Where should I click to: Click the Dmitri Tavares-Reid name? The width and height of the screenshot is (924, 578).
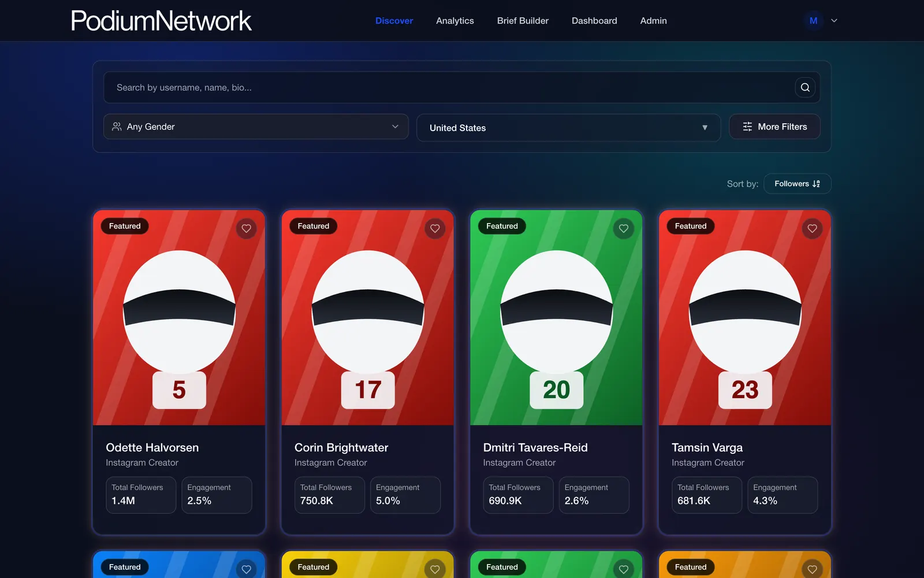click(x=535, y=447)
